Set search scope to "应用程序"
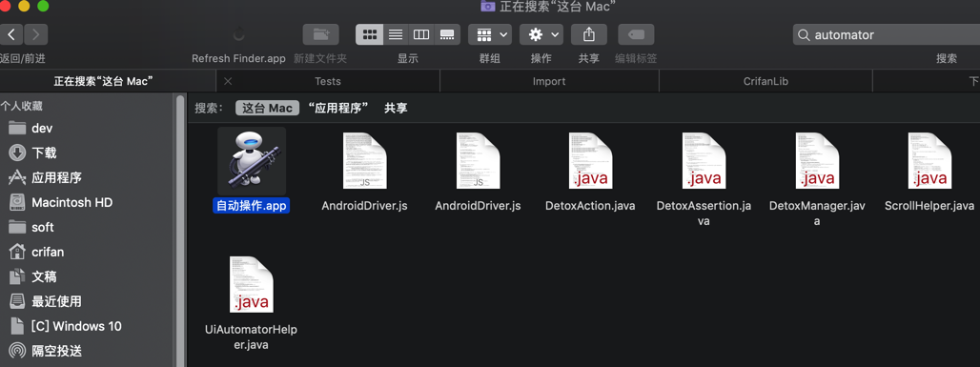 (x=338, y=108)
